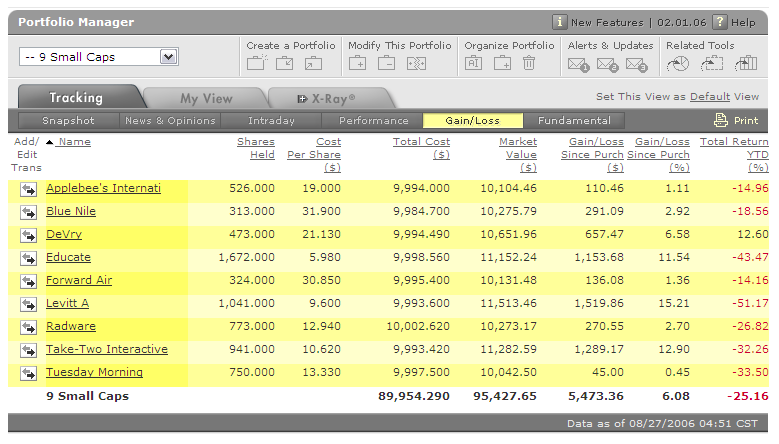Screen dimensions: 779x444
Task: Sort by the Name column header
Action: (x=74, y=142)
